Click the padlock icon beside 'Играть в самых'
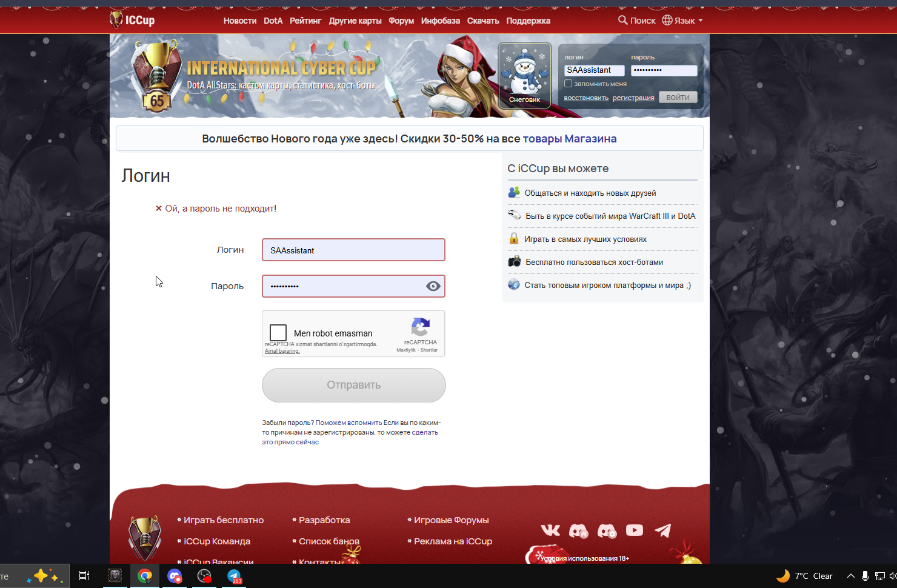This screenshot has width=897, height=588. click(514, 238)
